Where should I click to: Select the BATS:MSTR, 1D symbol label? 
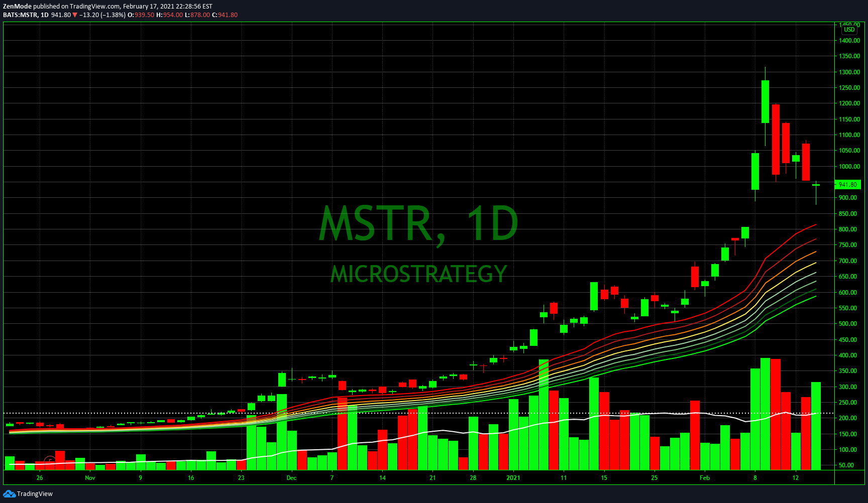(x=26, y=15)
